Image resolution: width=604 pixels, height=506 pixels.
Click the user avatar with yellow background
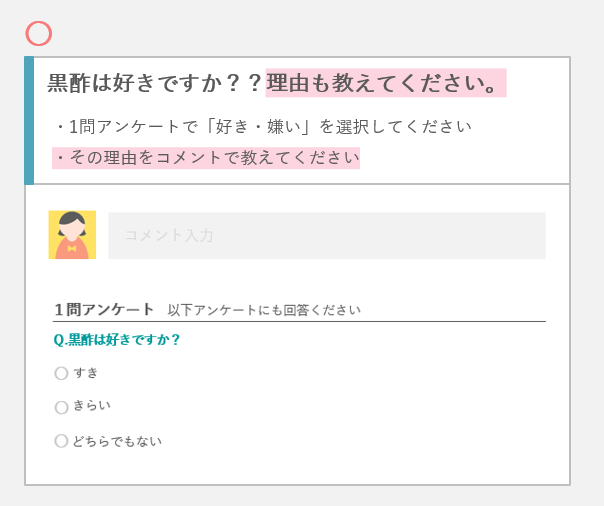point(72,235)
